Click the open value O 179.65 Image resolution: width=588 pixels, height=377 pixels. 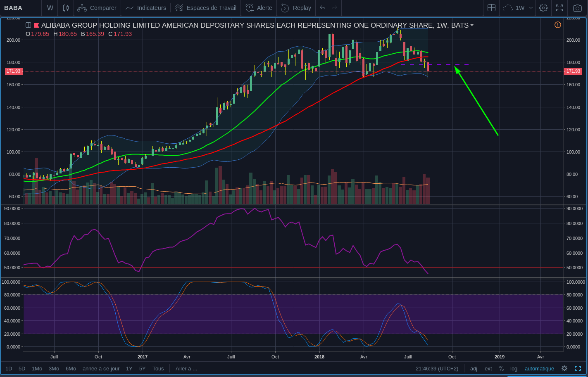tap(37, 34)
